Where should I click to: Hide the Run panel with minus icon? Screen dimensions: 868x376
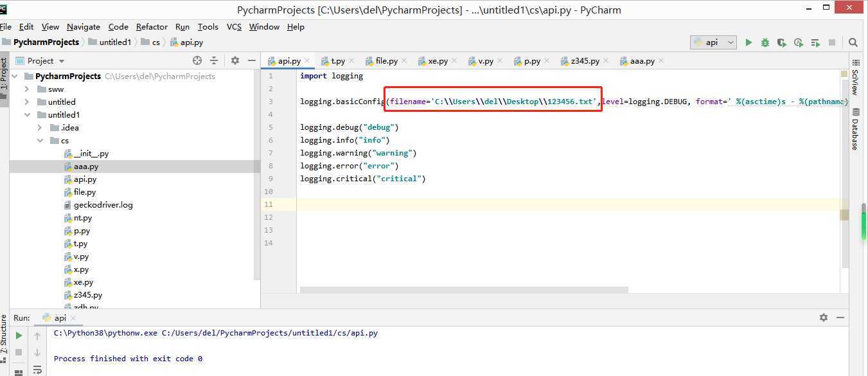click(840, 318)
